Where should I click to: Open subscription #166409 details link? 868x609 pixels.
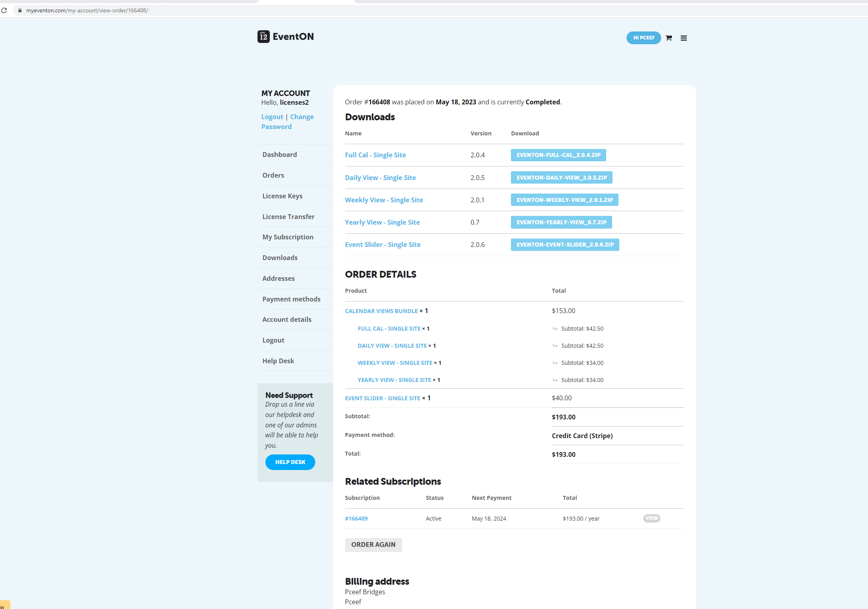[356, 518]
